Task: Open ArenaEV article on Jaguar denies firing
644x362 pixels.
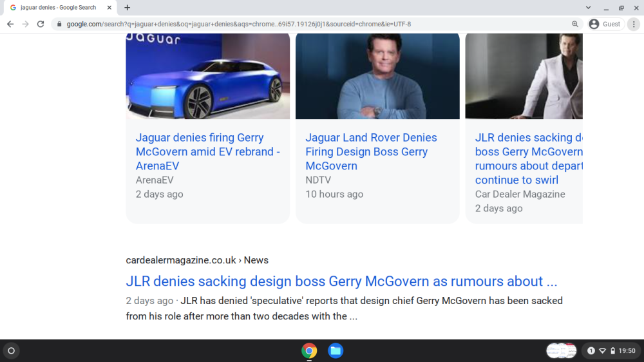Action: point(208,151)
